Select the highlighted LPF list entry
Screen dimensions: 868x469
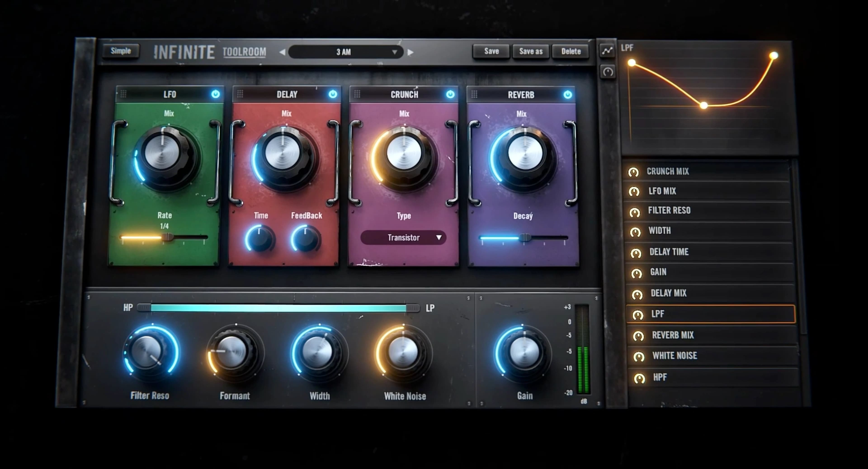[x=711, y=314]
